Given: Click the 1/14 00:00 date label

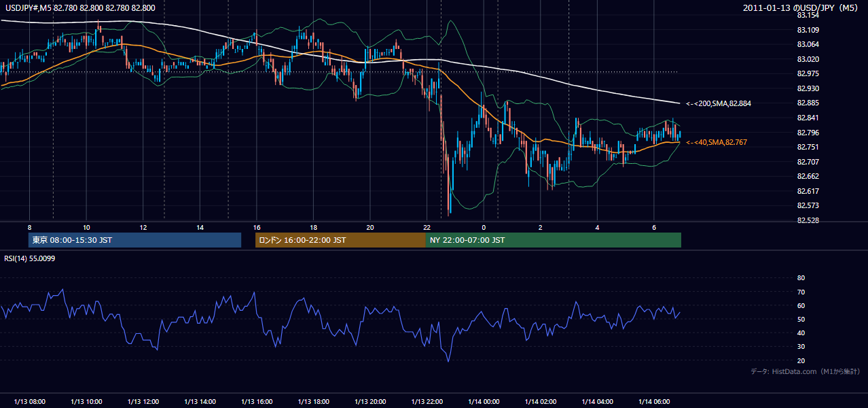Looking at the screenshot, I should [x=484, y=402].
